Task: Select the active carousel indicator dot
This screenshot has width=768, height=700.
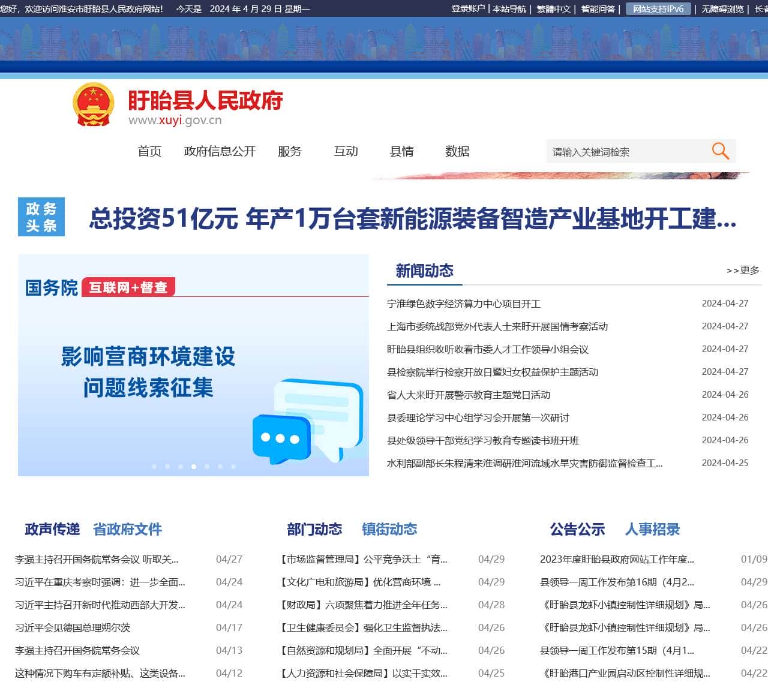Action: pyautogui.click(x=193, y=467)
